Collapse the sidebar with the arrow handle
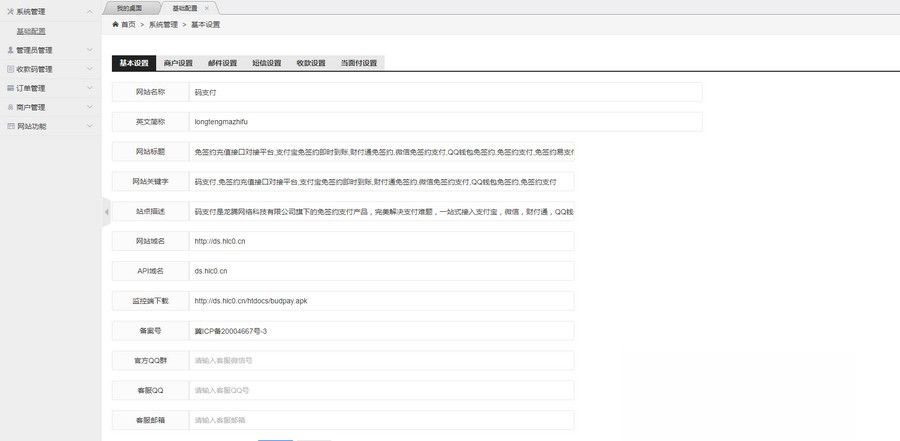Screen dimensions: 900x441 106,212
